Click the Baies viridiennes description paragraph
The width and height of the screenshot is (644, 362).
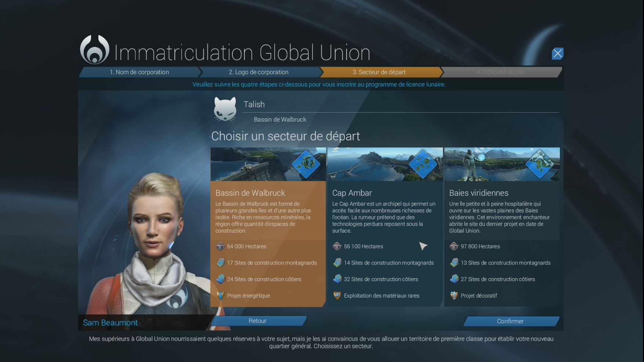click(499, 217)
